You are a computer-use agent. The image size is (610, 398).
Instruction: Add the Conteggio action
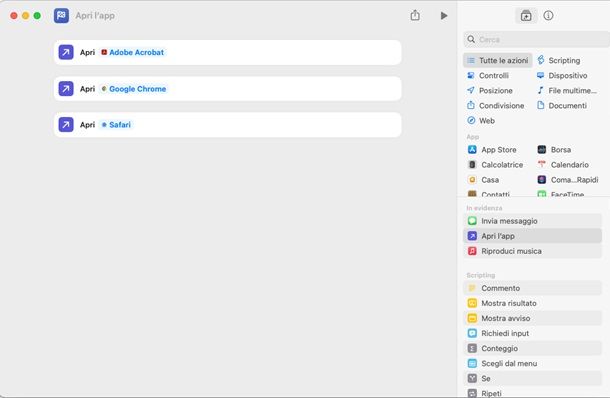tap(533, 348)
